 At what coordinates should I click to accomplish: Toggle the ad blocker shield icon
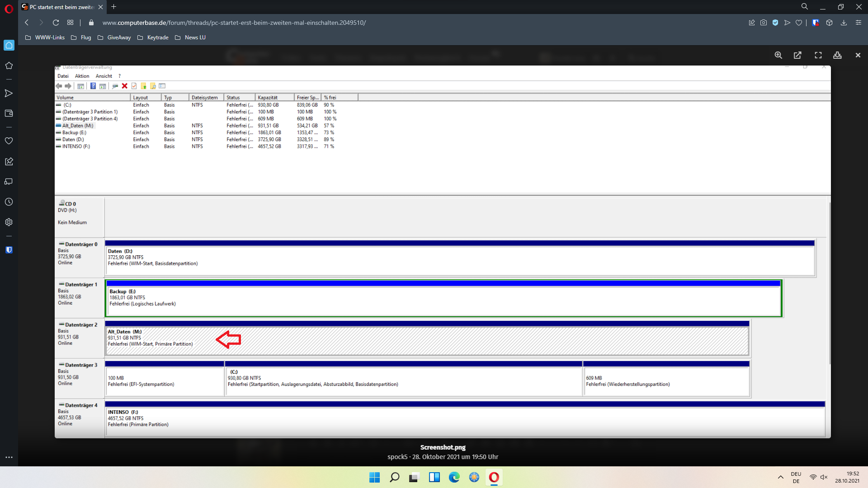coord(775,23)
